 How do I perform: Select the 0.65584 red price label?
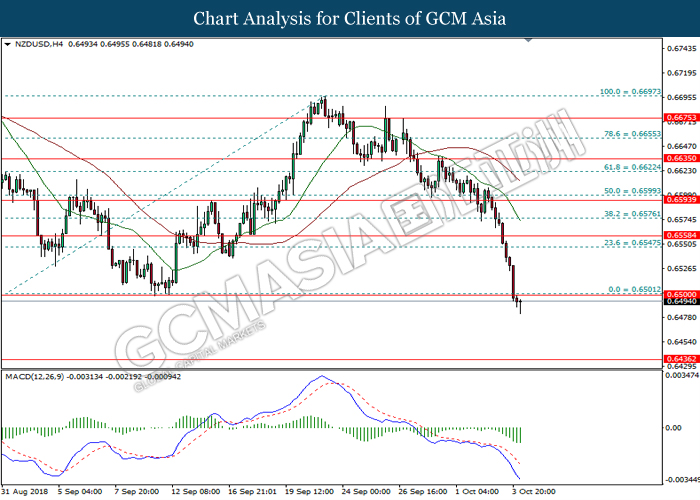coord(681,235)
